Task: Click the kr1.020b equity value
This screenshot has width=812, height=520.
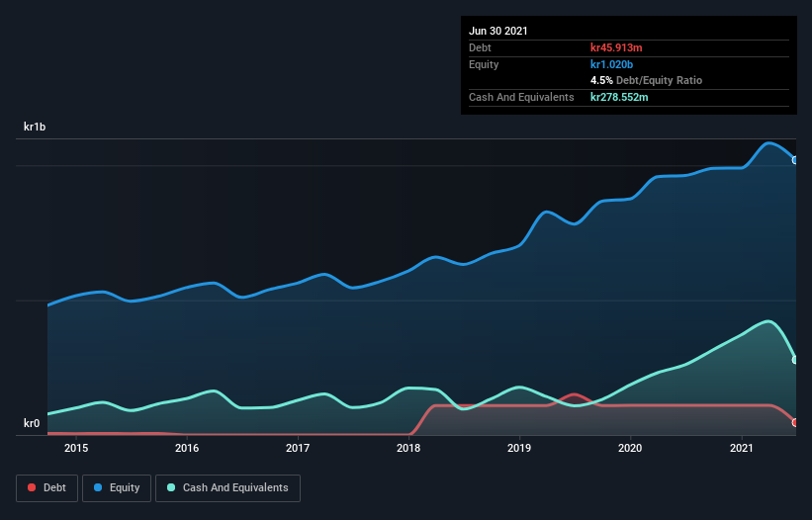Action: 611,64
